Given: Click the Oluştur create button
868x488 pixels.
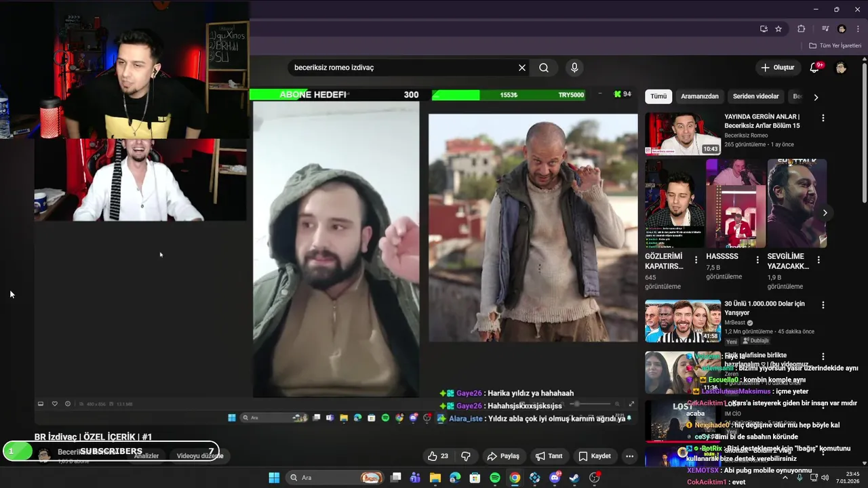Looking at the screenshot, I should 777,68.
